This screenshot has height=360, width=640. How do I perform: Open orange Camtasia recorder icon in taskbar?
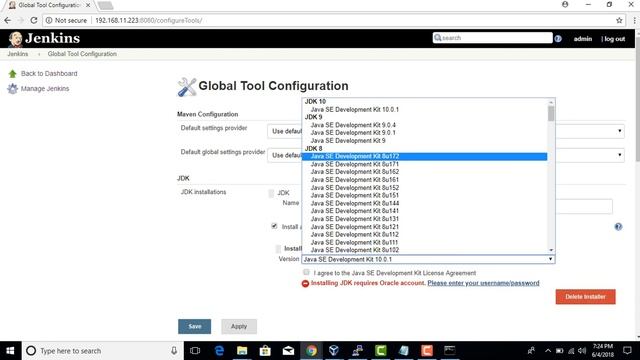(x=427, y=351)
